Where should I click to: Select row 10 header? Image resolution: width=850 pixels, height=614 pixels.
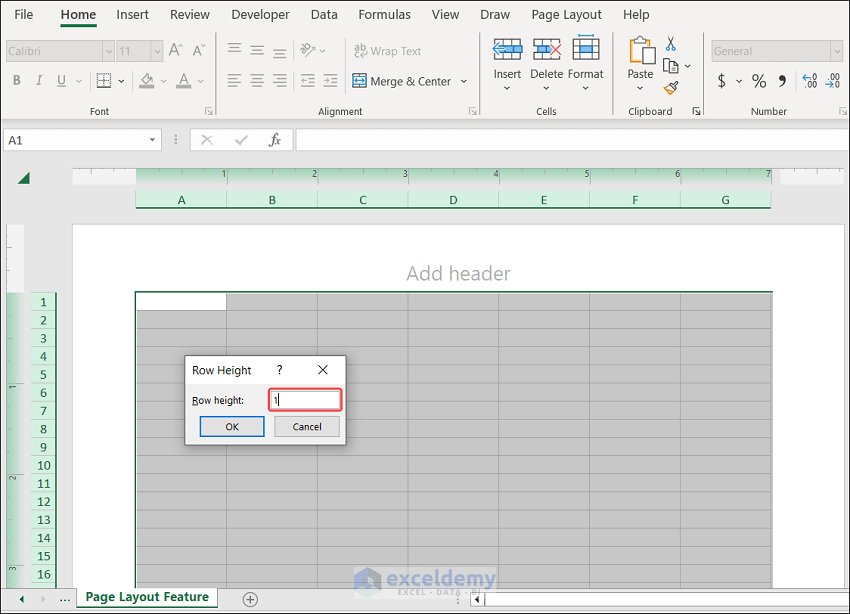coord(43,466)
